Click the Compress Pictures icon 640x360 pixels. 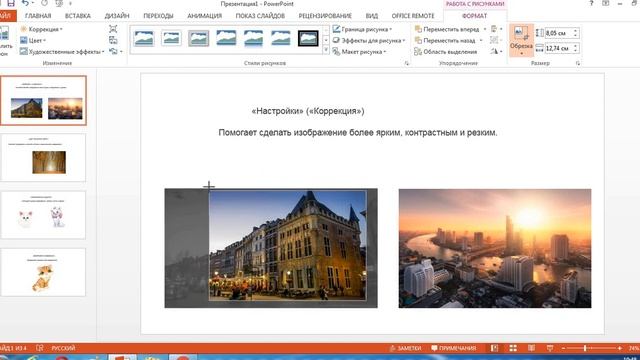point(113,29)
